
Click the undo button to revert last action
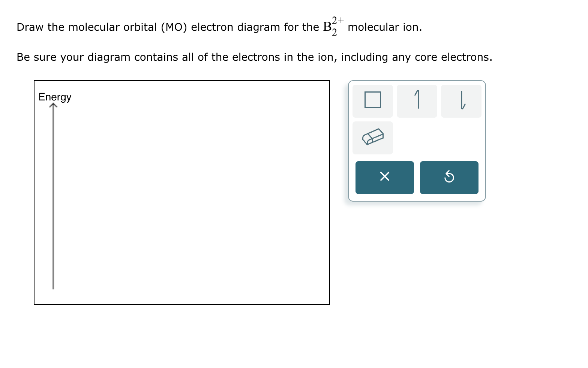[449, 177]
